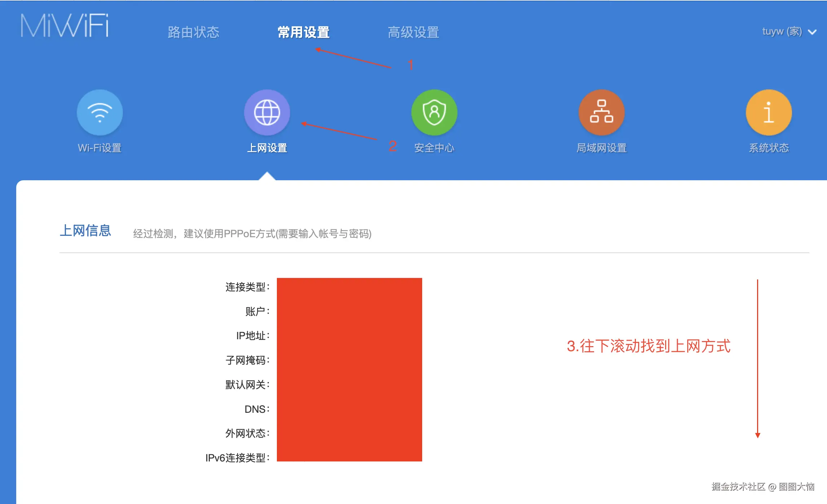The width and height of the screenshot is (827, 504).
Task: Select the 上网设置 globe icon
Action: [x=267, y=112]
